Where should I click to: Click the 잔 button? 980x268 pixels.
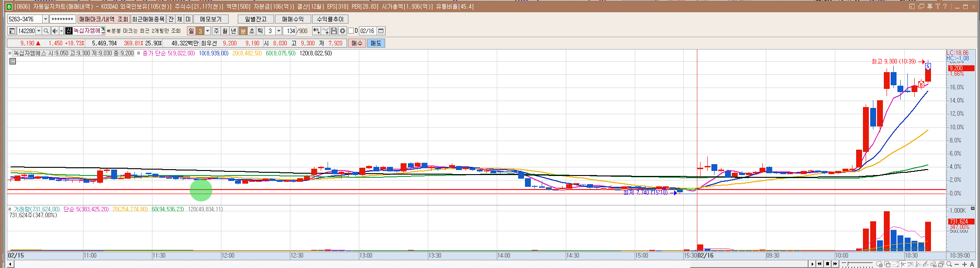[x=171, y=19]
